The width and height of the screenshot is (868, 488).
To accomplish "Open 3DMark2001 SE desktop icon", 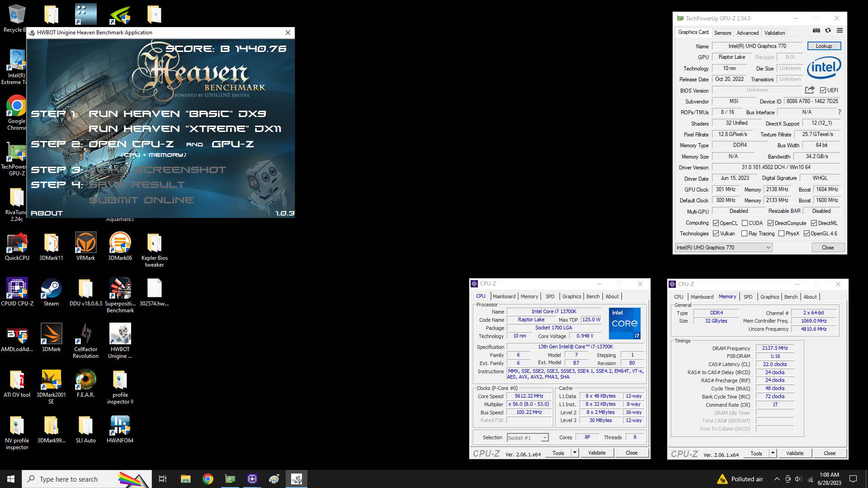I will 51,387.
